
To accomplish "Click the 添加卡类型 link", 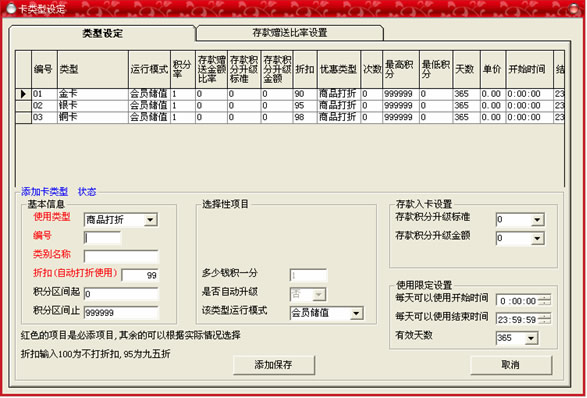I will [x=45, y=192].
